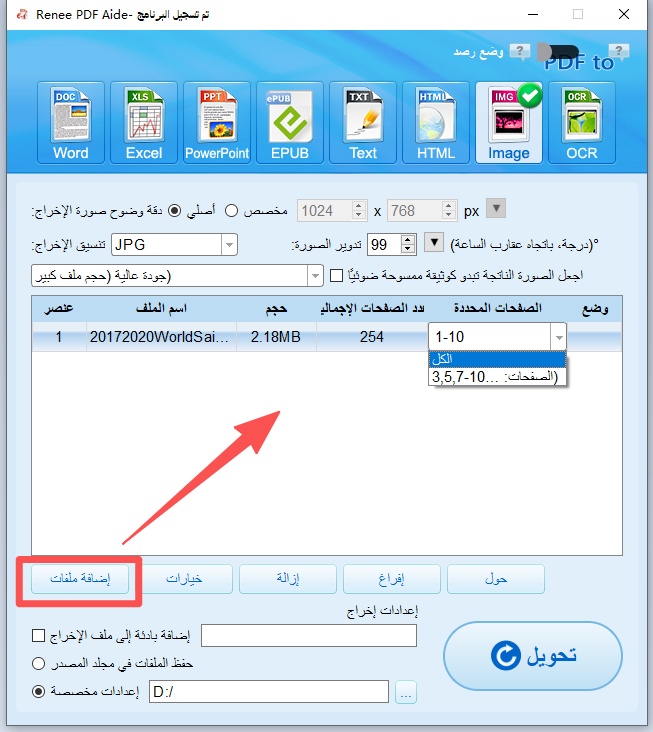Open the JPG output format dropdown
Screen dimensions: 653x732
[x=174, y=245]
